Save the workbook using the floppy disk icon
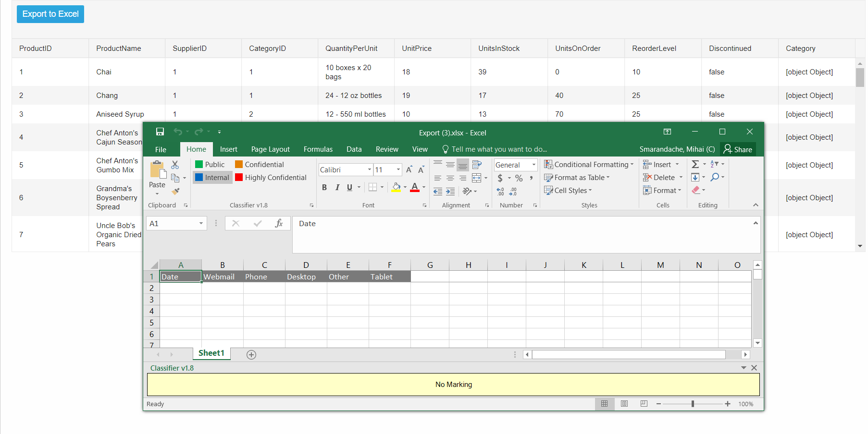Viewport: 868px width, 434px height. [x=160, y=132]
